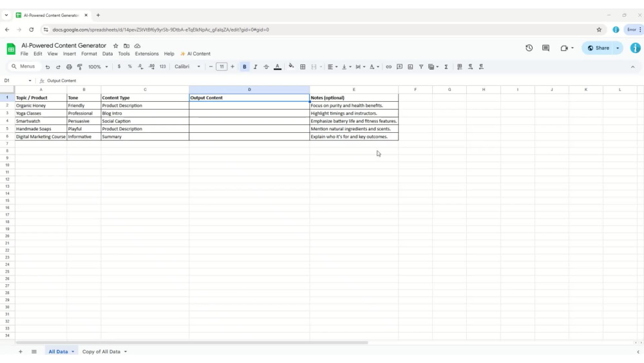Open the File menu
The width and height of the screenshot is (644, 363).
click(24, 54)
